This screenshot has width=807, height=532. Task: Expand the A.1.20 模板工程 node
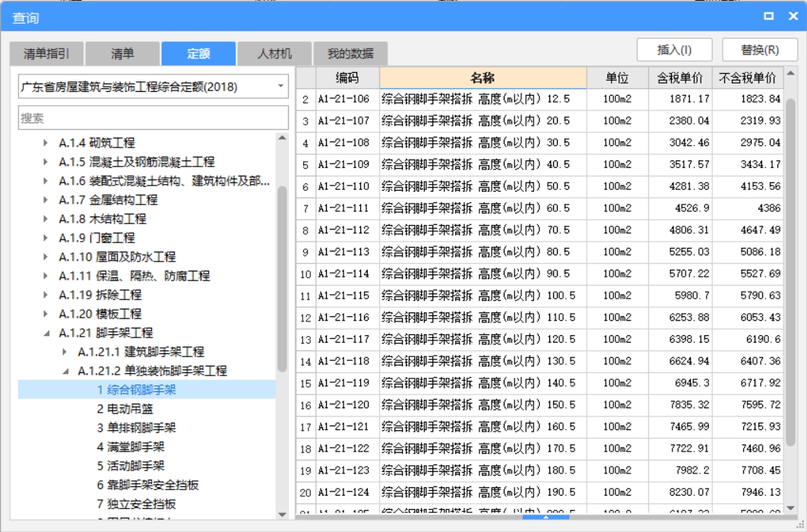pyautogui.click(x=46, y=314)
